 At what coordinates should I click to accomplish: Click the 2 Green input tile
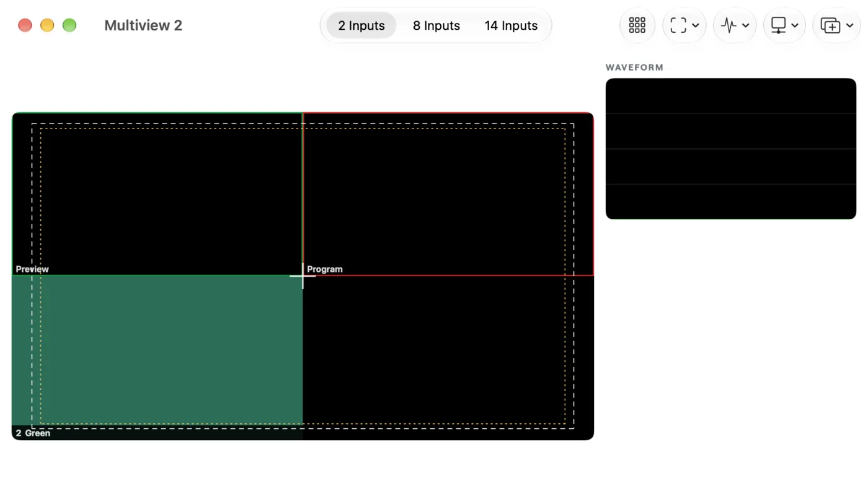coord(157,357)
